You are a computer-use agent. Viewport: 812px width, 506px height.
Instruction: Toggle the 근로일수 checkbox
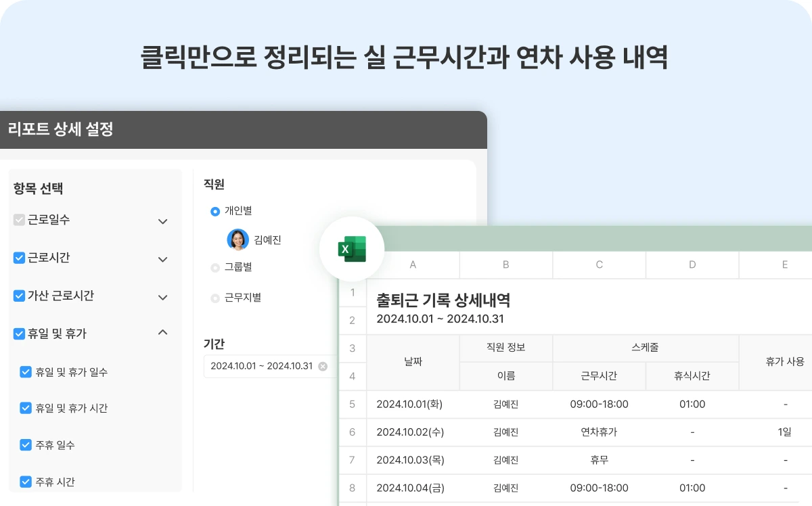pos(19,220)
